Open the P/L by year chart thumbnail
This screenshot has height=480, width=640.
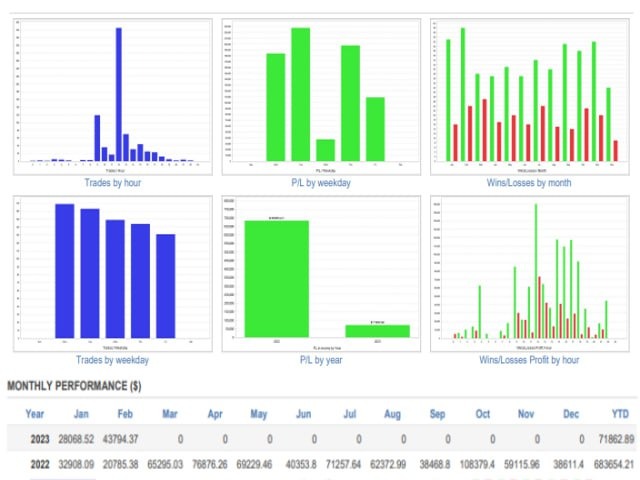[x=321, y=274]
